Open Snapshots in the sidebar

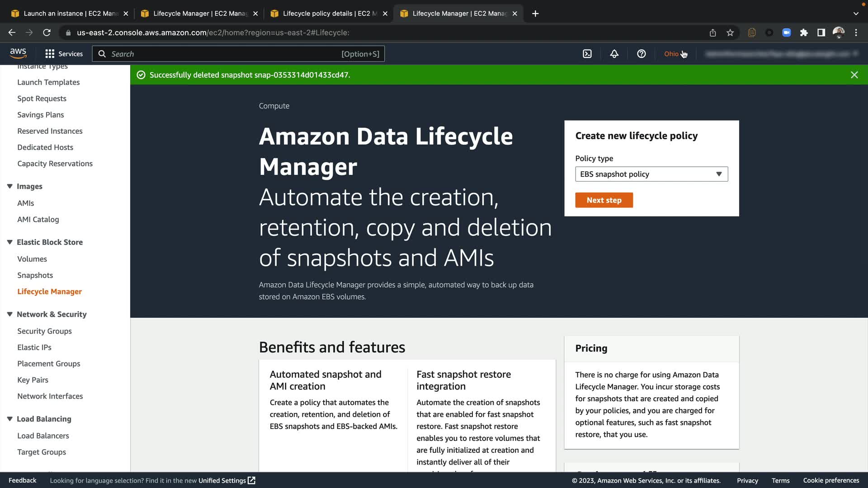(x=35, y=275)
